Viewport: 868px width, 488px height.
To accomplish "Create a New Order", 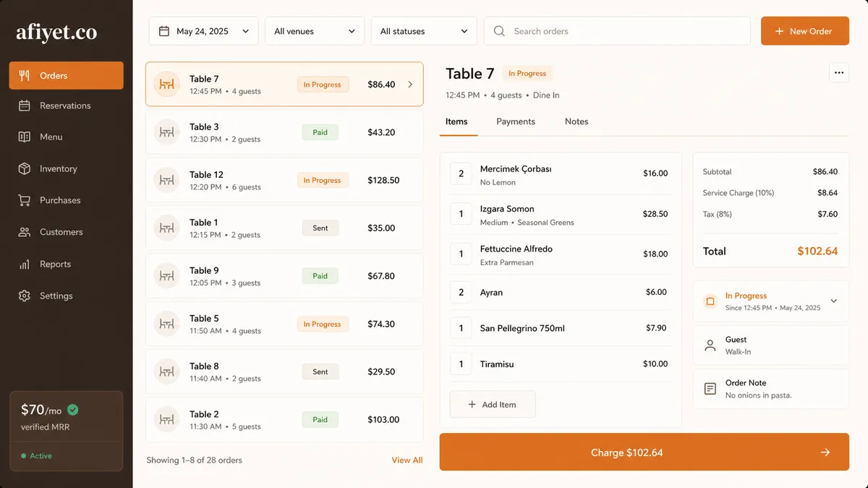I will [805, 31].
